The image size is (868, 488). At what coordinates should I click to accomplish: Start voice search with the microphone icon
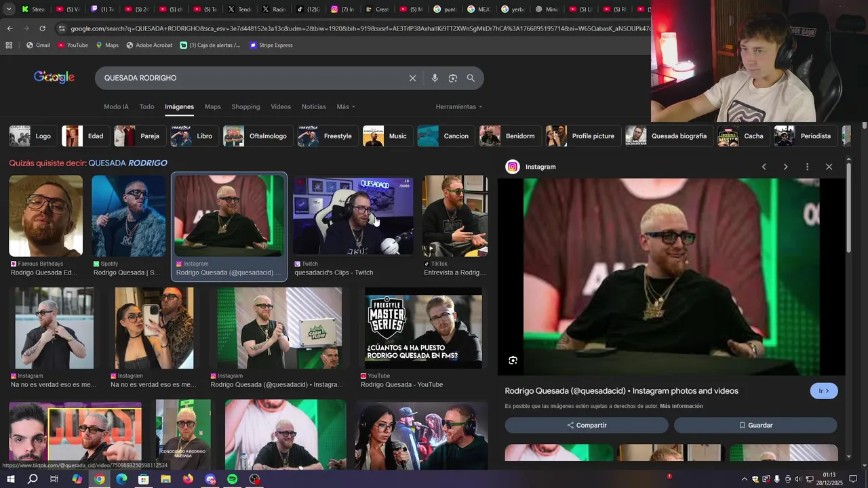[x=435, y=78]
